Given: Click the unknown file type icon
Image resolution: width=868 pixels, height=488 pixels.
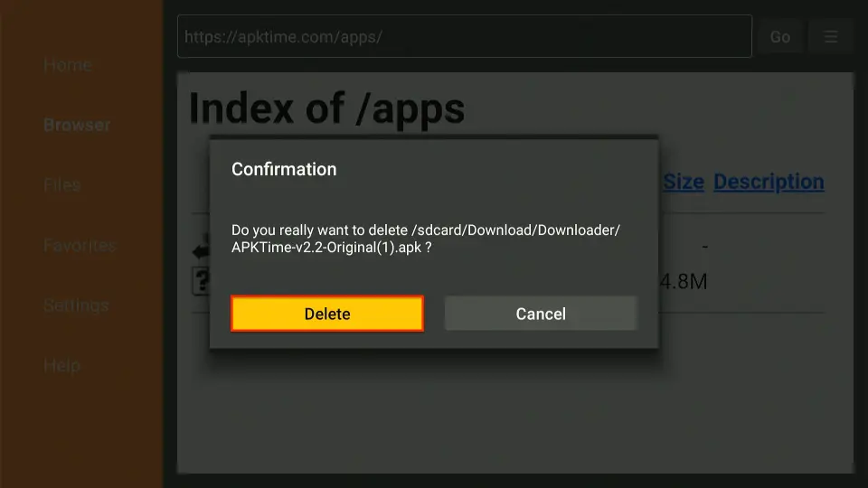Looking at the screenshot, I should (200, 281).
